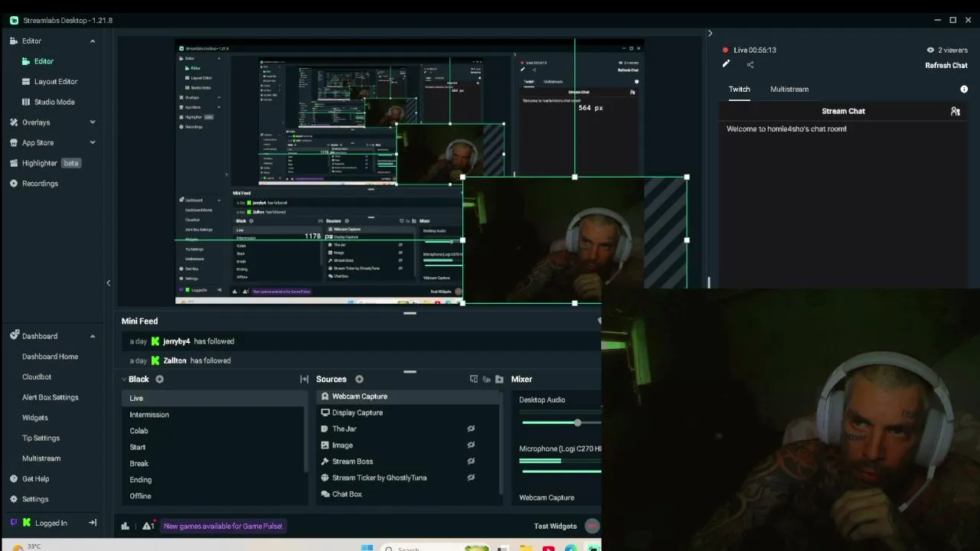Click the share stream icon
980x551 pixels.
[750, 65]
